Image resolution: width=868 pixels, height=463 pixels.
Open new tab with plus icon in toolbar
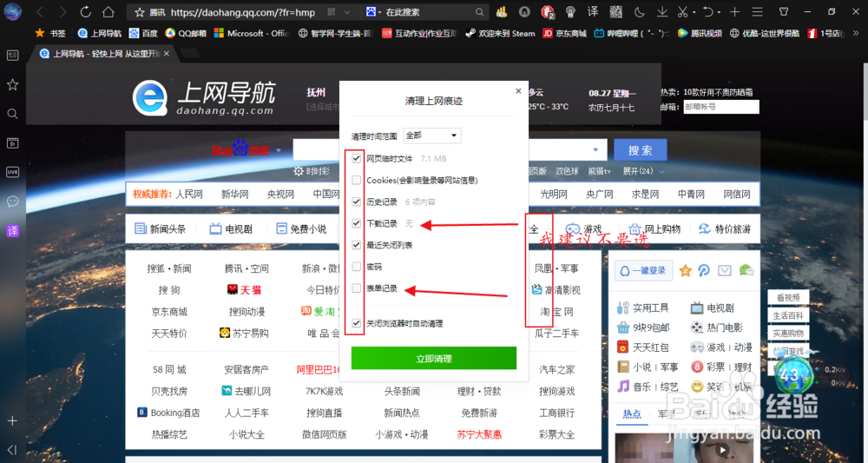[x=734, y=11]
